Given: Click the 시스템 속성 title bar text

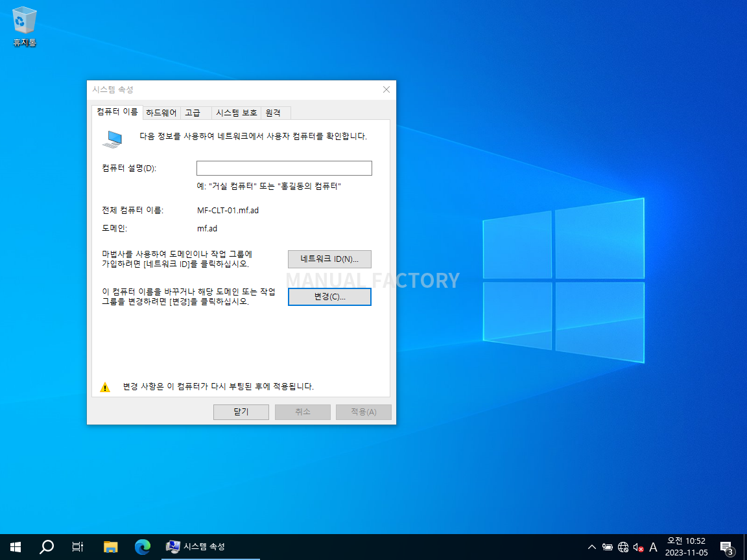Looking at the screenshot, I should (113, 89).
